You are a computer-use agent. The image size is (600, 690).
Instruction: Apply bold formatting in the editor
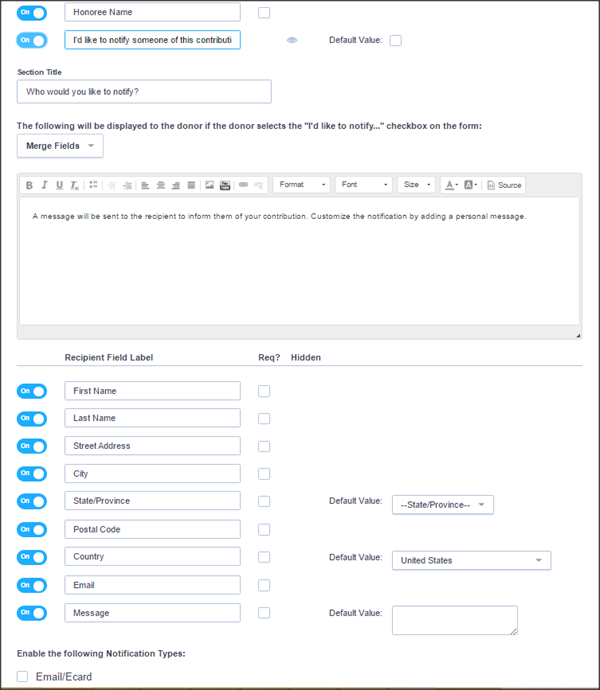click(29, 185)
